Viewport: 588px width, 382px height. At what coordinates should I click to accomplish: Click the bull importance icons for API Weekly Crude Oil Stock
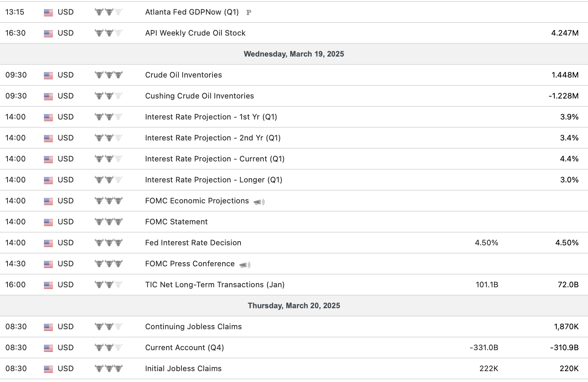(x=108, y=33)
